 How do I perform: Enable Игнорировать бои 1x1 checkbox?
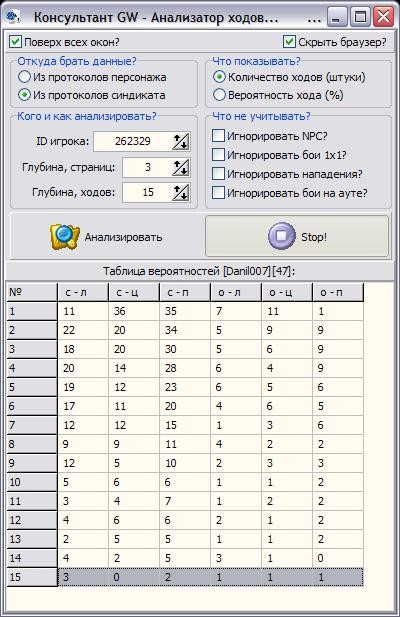click(x=218, y=155)
